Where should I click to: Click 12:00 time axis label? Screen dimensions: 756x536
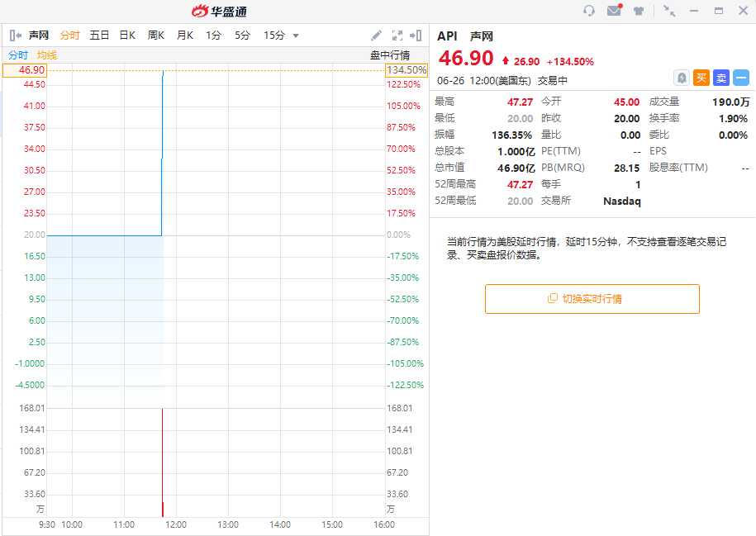tap(175, 524)
